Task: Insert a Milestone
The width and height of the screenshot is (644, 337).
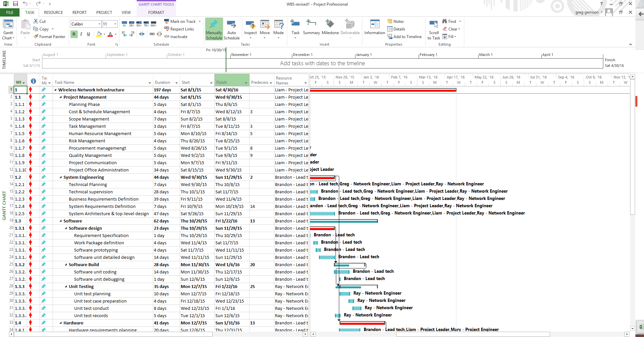Action: [330, 27]
